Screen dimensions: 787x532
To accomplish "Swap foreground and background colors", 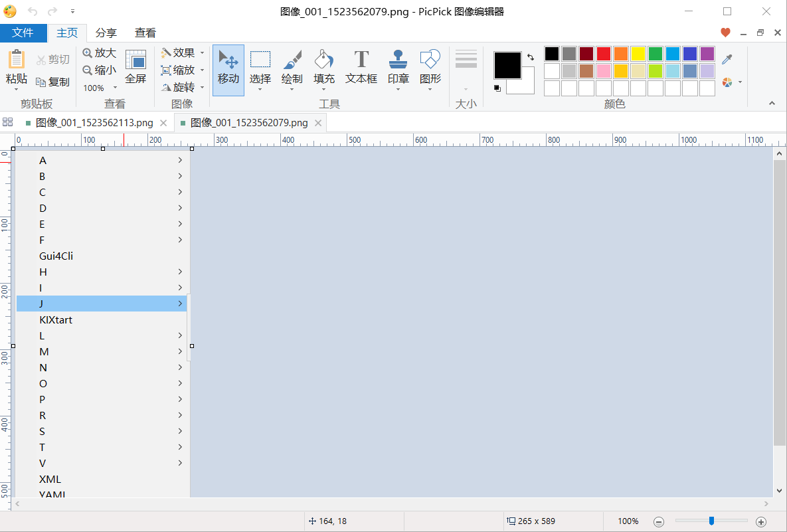I will [x=531, y=57].
